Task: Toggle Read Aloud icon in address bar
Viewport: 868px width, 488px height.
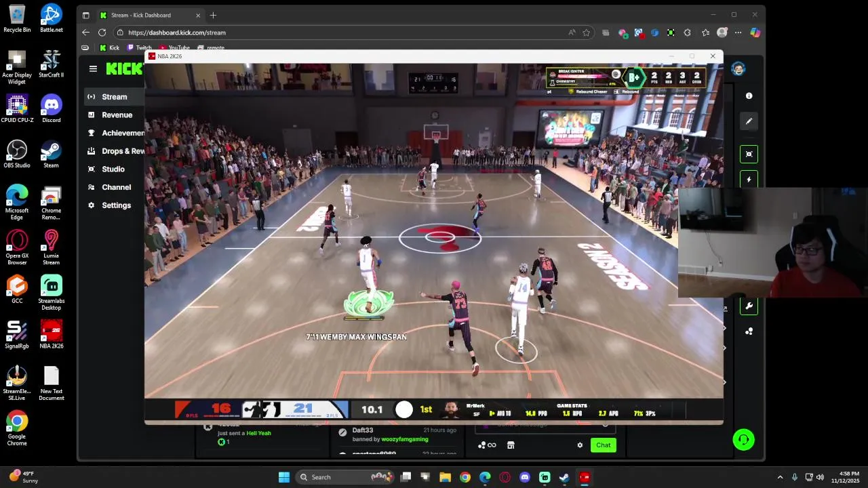Action: click(x=572, y=33)
